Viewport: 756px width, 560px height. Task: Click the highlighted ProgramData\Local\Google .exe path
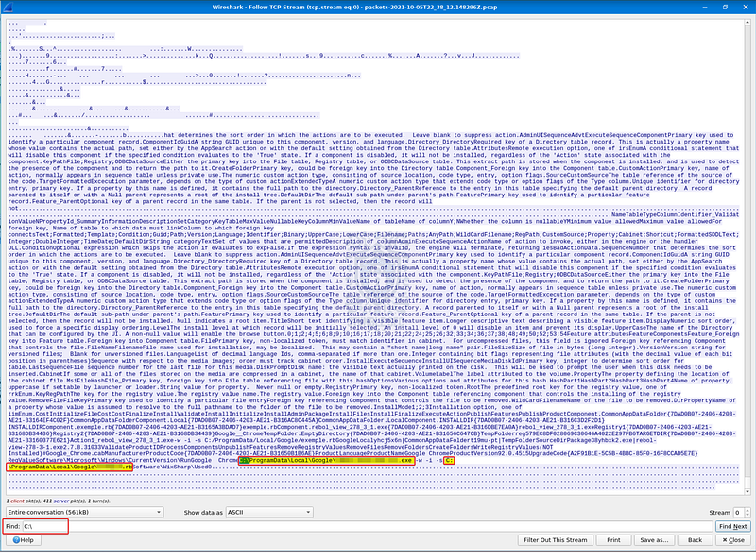[326, 460]
